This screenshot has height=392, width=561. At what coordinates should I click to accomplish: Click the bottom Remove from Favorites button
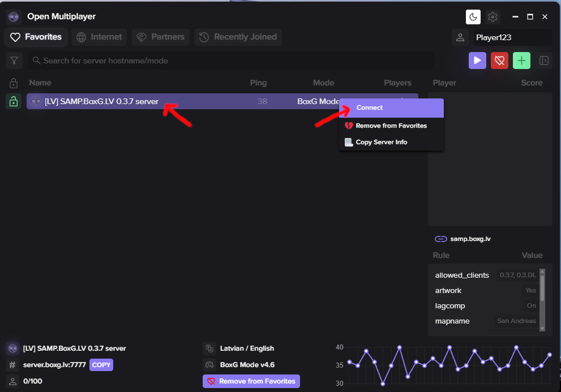[x=251, y=381]
